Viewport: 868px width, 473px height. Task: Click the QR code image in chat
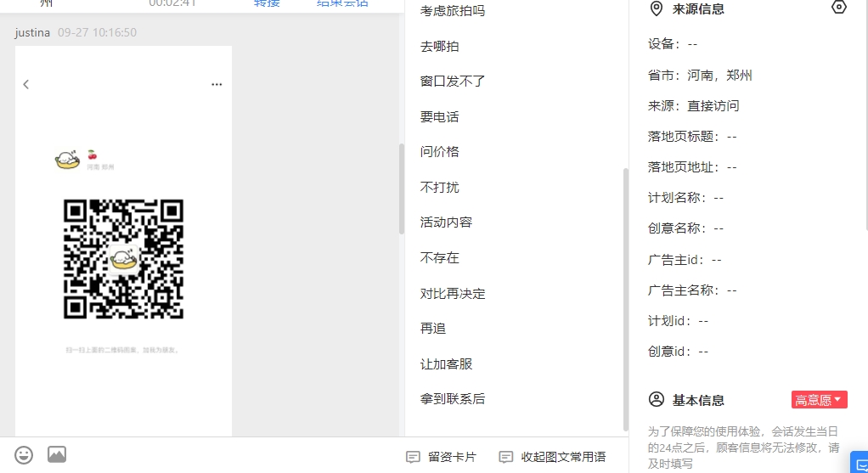point(123,259)
